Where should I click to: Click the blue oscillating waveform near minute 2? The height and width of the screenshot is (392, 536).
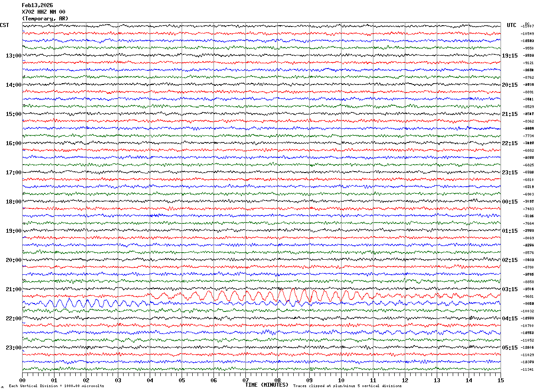click(x=86, y=304)
